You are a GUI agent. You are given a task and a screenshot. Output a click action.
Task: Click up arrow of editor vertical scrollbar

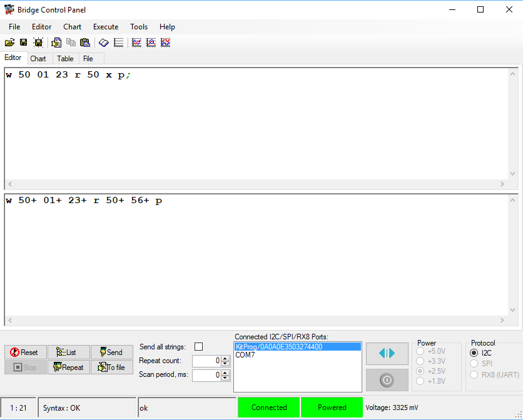tap(512, 74)
